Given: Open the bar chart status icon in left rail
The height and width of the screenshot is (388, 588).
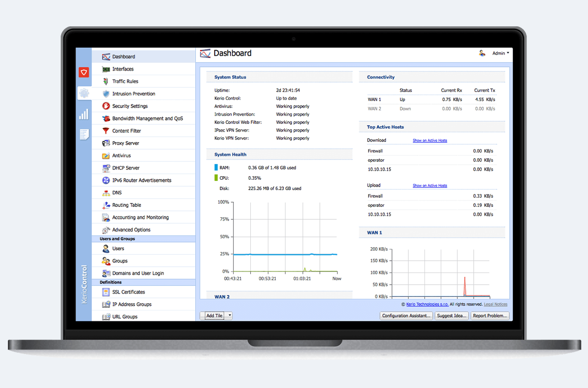Looking at the screenshot, I should point(84,114).
